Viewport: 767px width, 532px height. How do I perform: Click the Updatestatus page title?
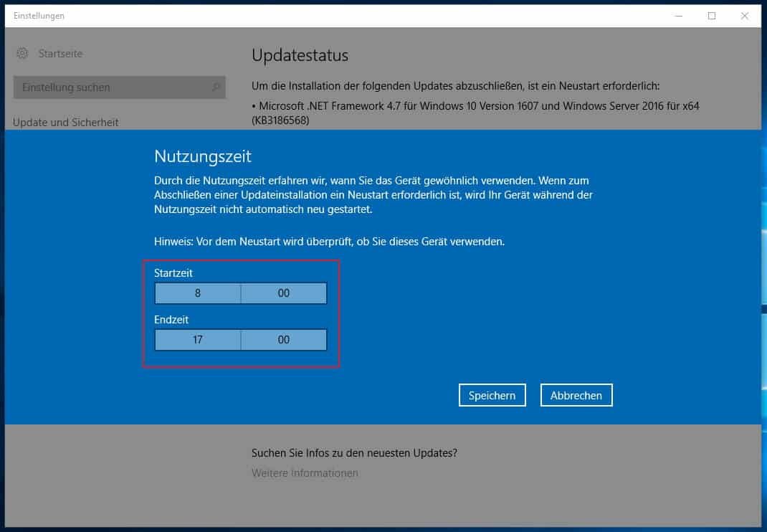[300, 55]
